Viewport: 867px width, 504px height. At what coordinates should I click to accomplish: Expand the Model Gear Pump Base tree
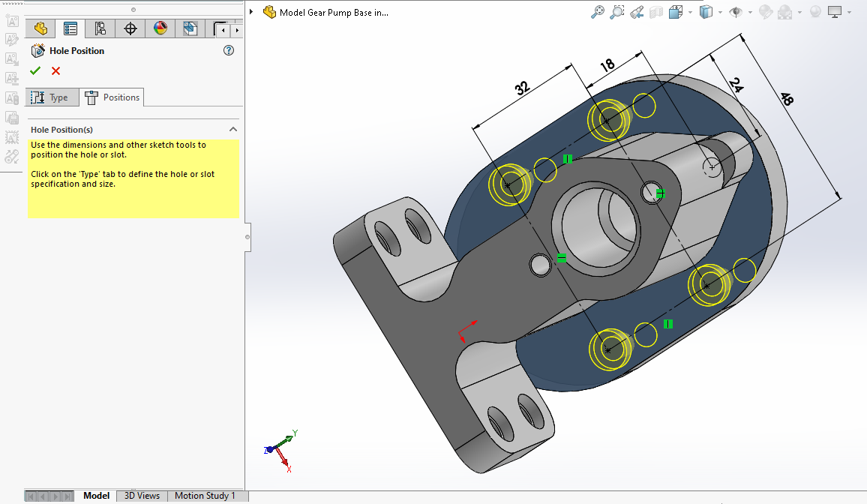pos(252,12)
